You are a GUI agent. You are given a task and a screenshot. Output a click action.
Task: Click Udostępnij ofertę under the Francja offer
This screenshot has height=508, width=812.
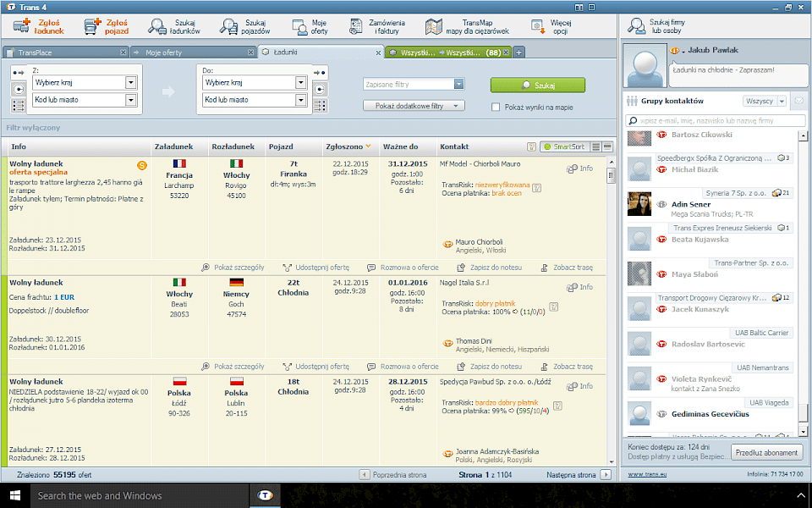point(315,268)
